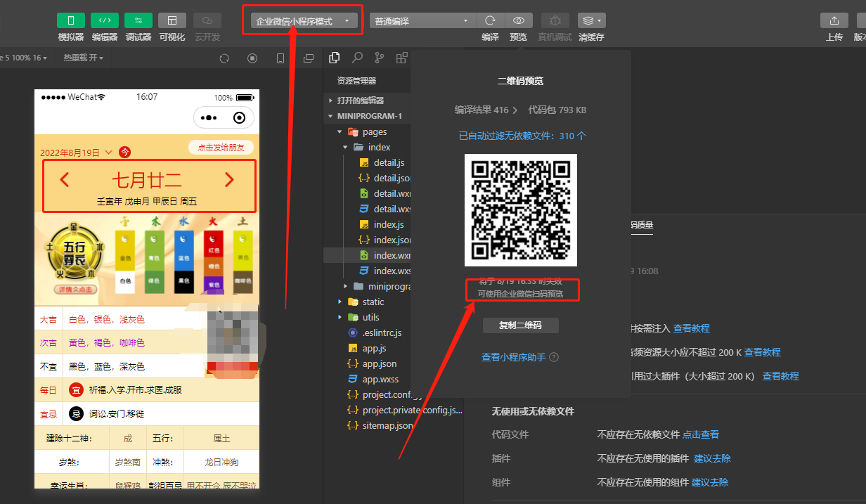The width and height of the screenshot is (866, 504).
Task: Open the 普通编译 compile mode dropdown
Action: click(x=423, y=21)
